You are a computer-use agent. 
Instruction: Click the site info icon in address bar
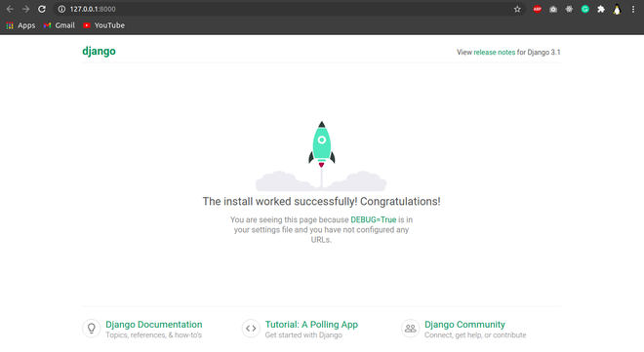61,9
